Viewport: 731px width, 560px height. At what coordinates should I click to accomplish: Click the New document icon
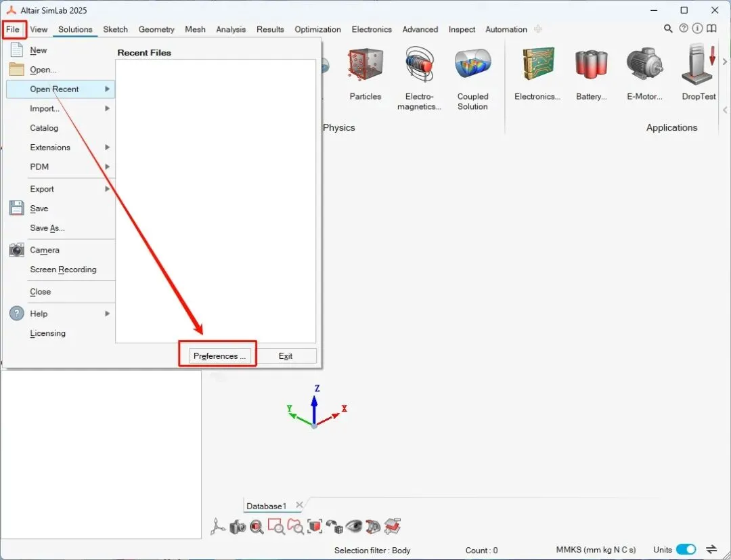tap(16, 49)
